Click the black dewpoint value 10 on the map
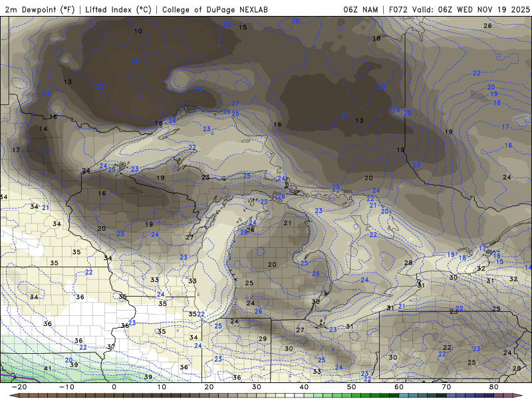Image resolution: width=532 pixels, height=399 pixels. 138,31
